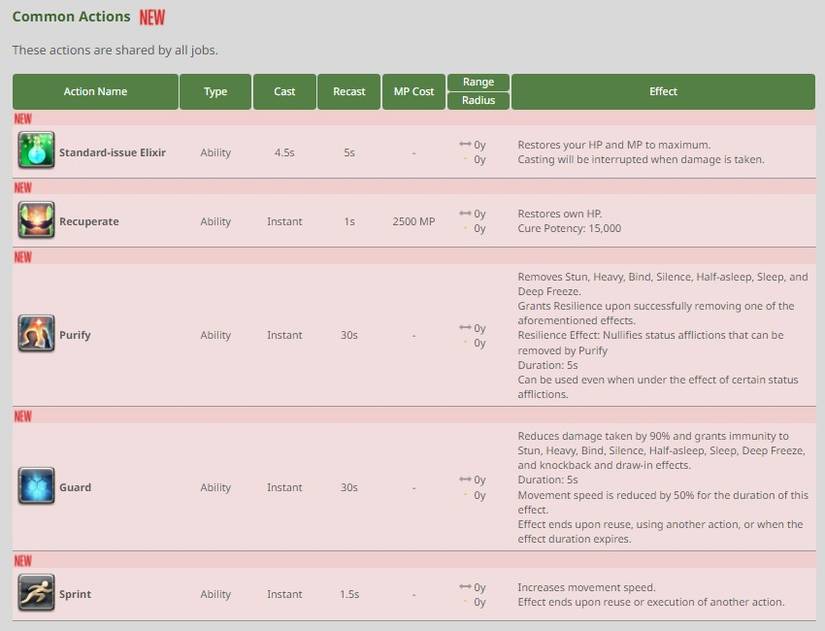Image resolution: width=825 pixels, height=631 pixels.
Task: Click the NEW badge above Standard-issue Elixir
Action: tap(21, 118)
